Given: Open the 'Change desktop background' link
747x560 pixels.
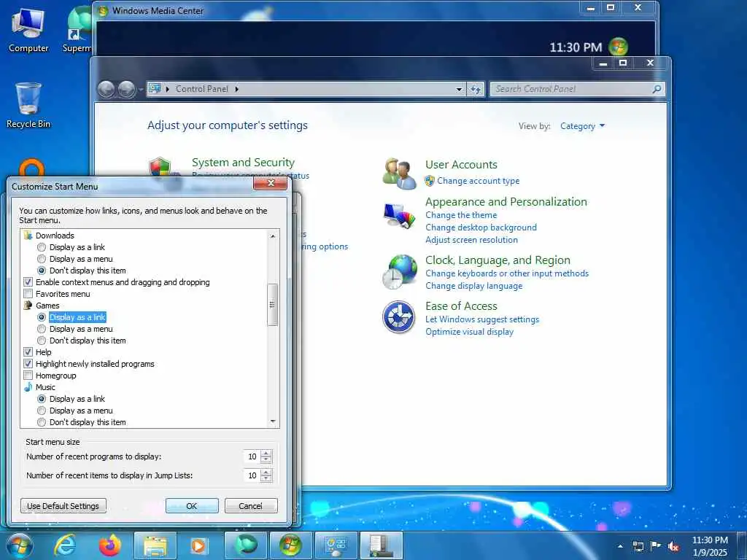Looking at the screenshot, I should click(x=481, y=227).
